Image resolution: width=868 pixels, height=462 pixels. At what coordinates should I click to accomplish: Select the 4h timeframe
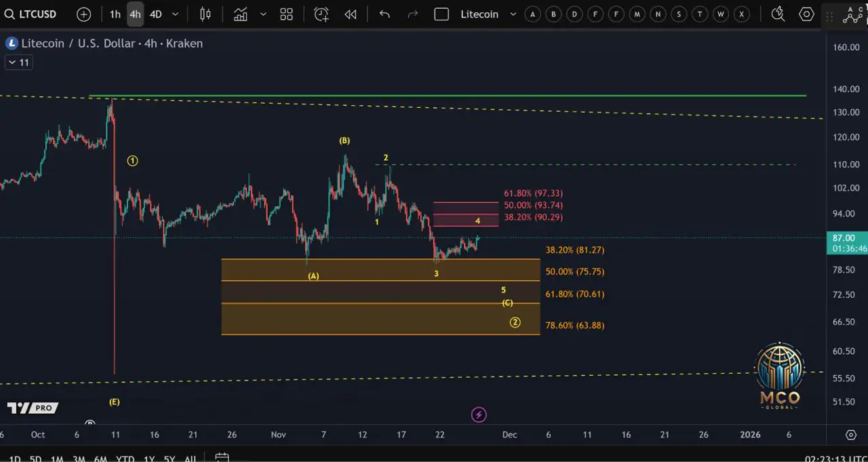pyautogui.click(x=135, y=14)
